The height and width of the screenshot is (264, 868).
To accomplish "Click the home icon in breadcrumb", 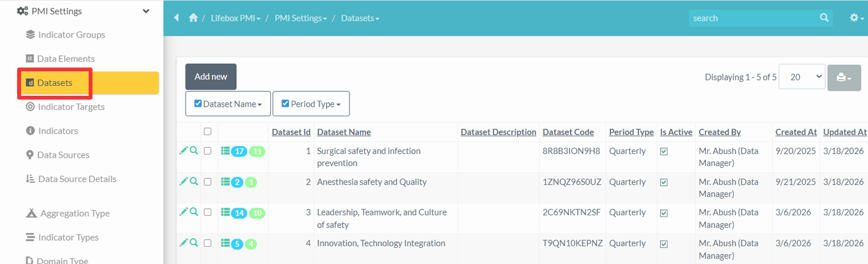I will point(193,18).
